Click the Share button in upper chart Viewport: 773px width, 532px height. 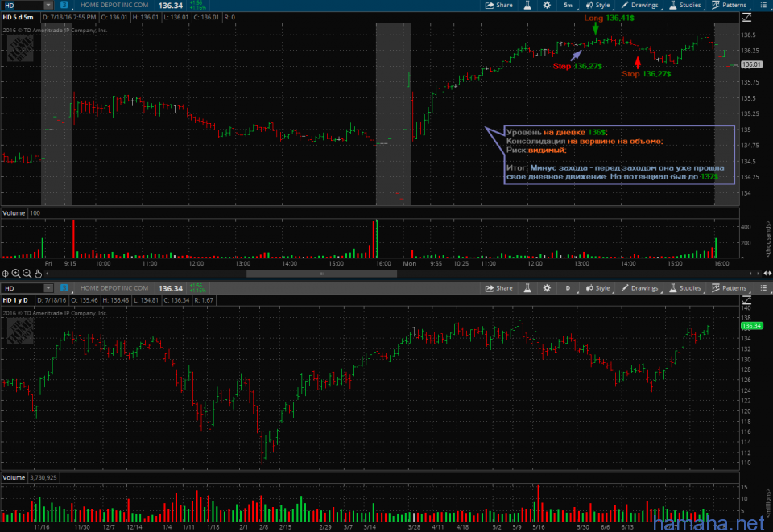coord(499,6)
